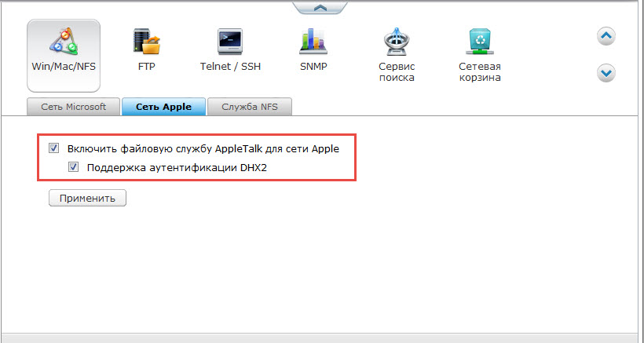Open the Telnet / SSH terminal icon

(230, 42)
